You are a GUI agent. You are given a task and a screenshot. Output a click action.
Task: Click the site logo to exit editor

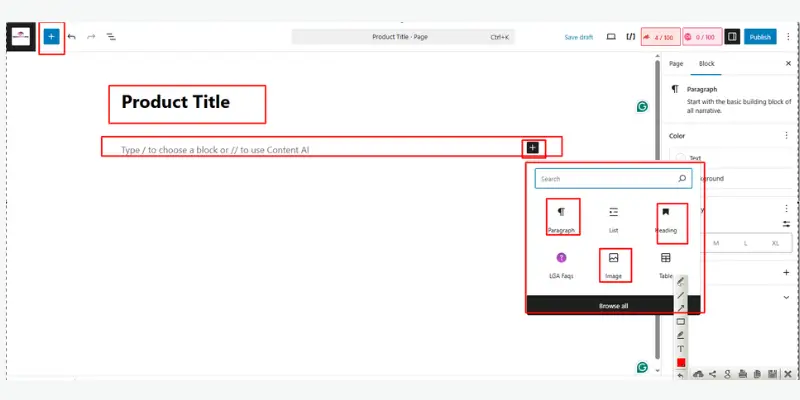tap(21, 37)
